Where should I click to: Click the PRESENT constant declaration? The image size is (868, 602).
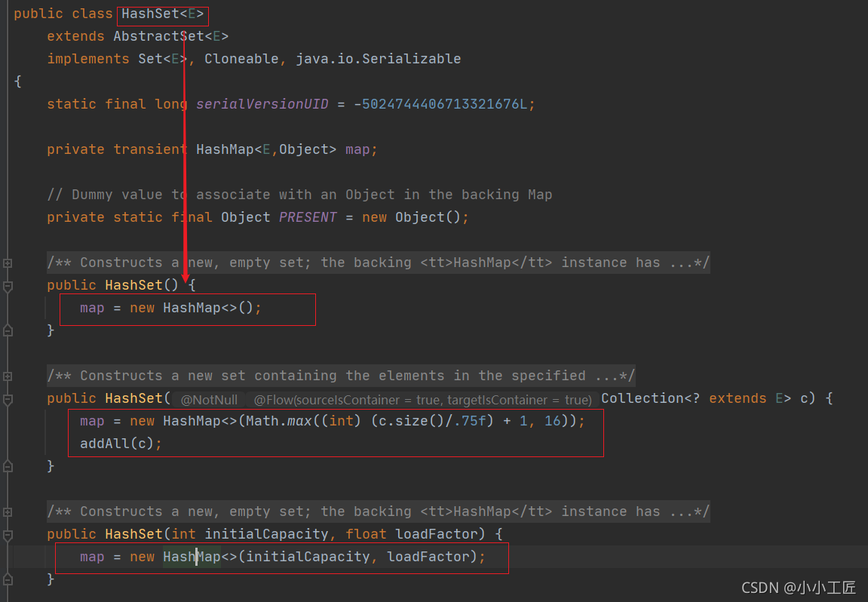pyautogui.click(x=308, y=217)
